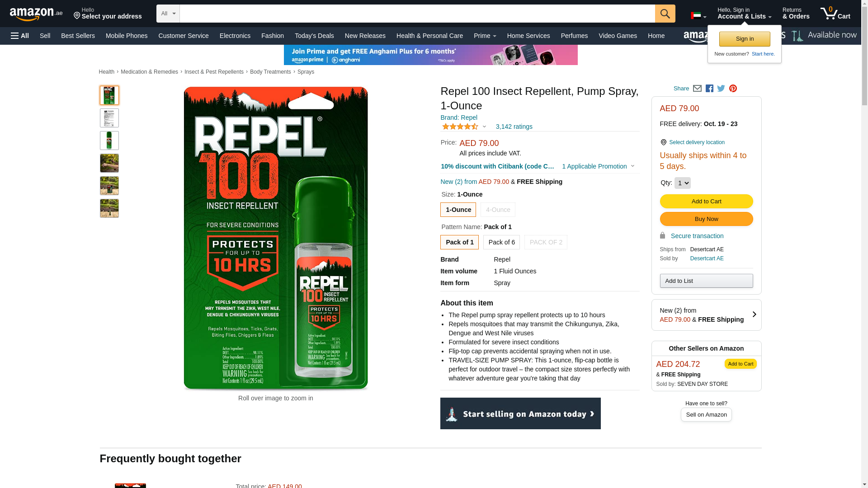Image resolution: width=868 pixels, height=488 pixels.
Task: Open the quantity dropdown
Action: pos(682,183)
